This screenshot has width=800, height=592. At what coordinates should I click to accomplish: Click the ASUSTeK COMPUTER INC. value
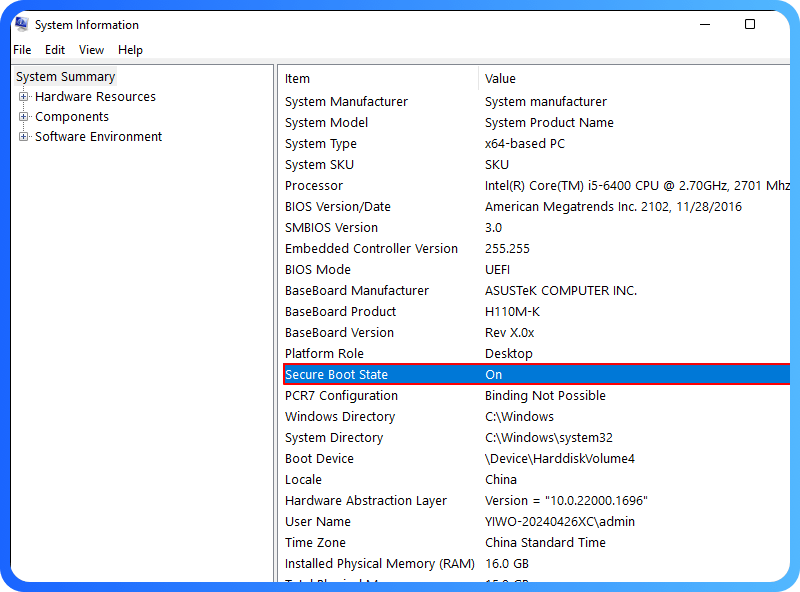coord(561,290)
